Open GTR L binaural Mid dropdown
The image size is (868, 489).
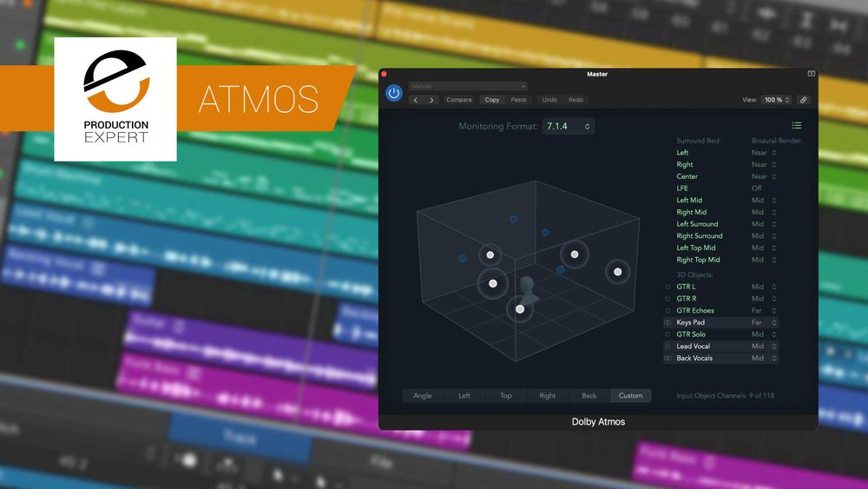point(764,287)
